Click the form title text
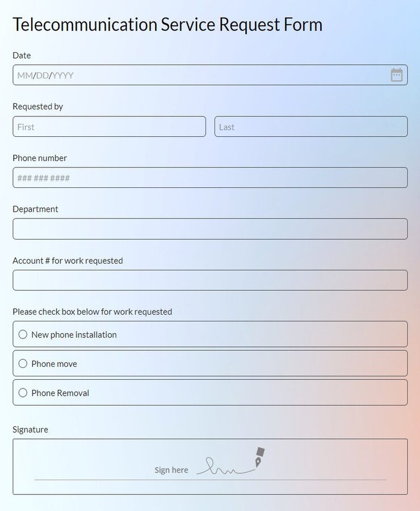Viewport: 420px width, 511px height. [x=168, y=24]
